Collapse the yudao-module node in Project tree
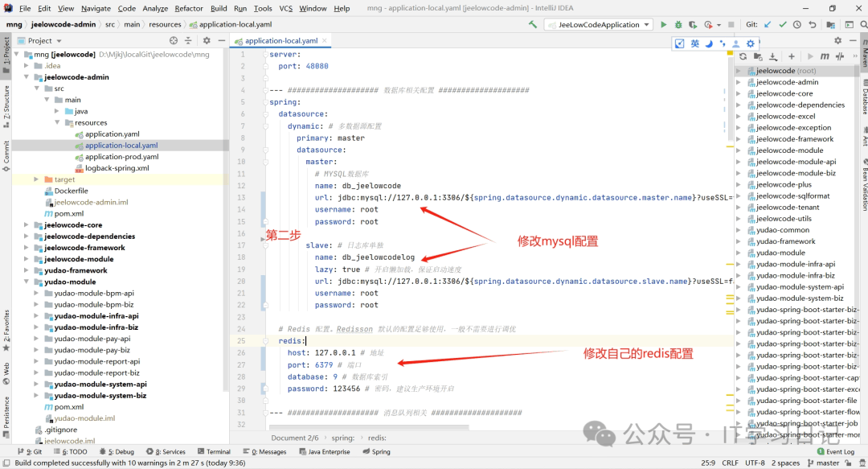The image size is (868, 469). [x=27, y=282]
